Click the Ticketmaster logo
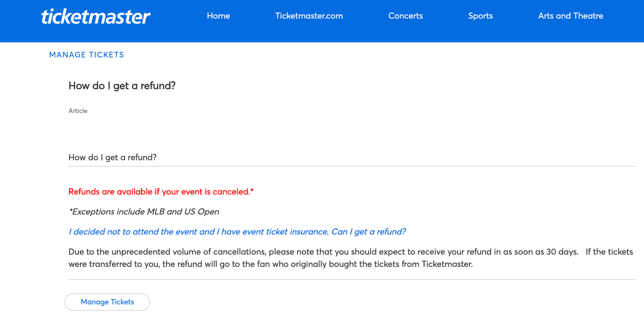This screenshot has height=320, width=644. tap(94, 16)
